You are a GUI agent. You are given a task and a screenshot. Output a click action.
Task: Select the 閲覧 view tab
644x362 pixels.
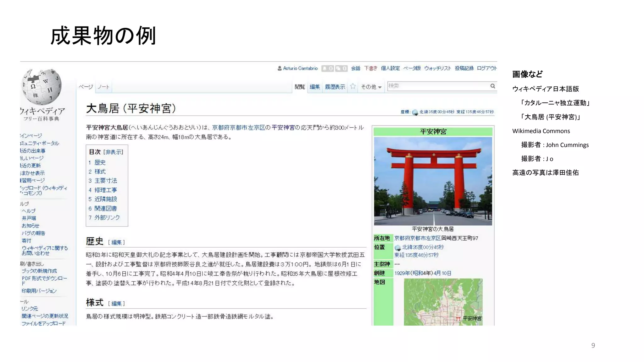300,87
